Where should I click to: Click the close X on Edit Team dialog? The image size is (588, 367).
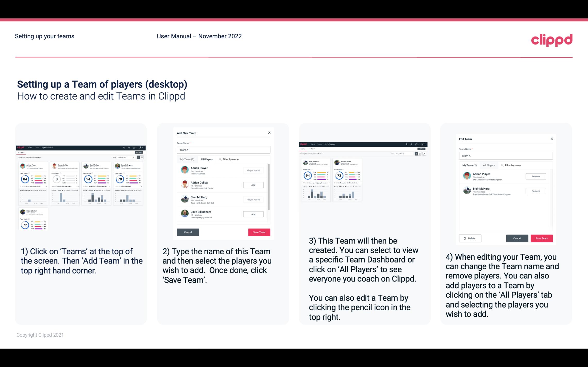(552, 139)
